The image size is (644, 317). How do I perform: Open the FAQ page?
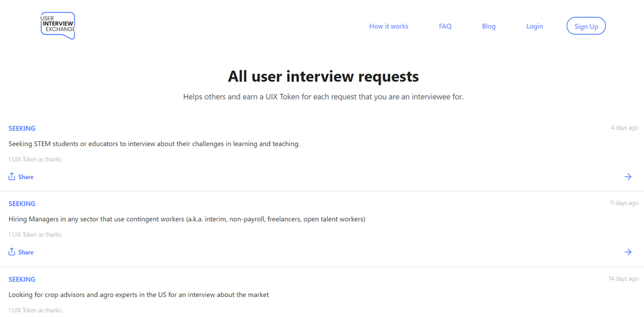click(445, 26)
